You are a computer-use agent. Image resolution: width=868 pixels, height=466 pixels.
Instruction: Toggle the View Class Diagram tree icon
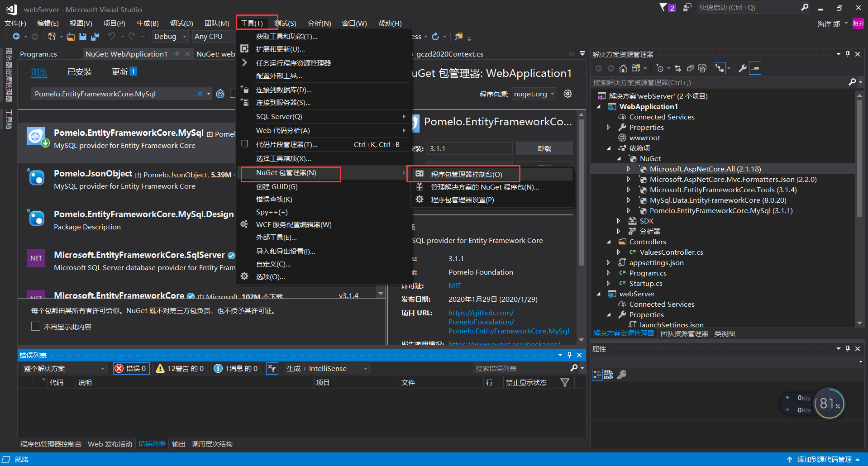[x=720, y=68]
